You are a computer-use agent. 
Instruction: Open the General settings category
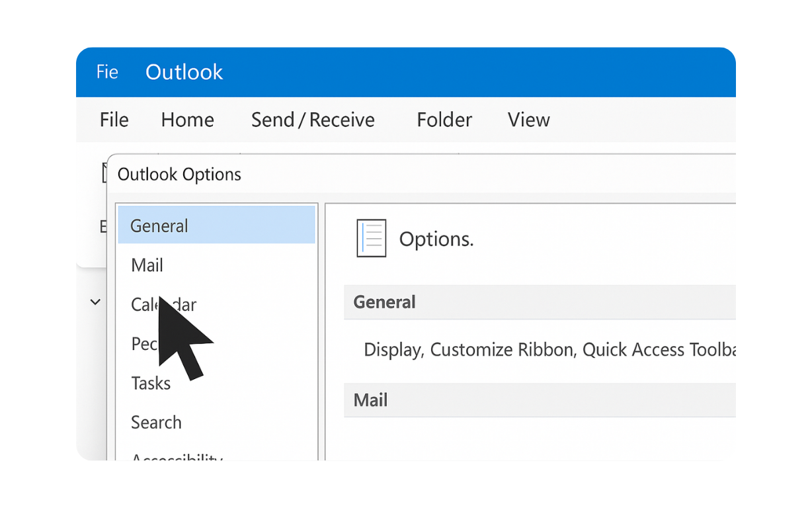tap(158, 226)
